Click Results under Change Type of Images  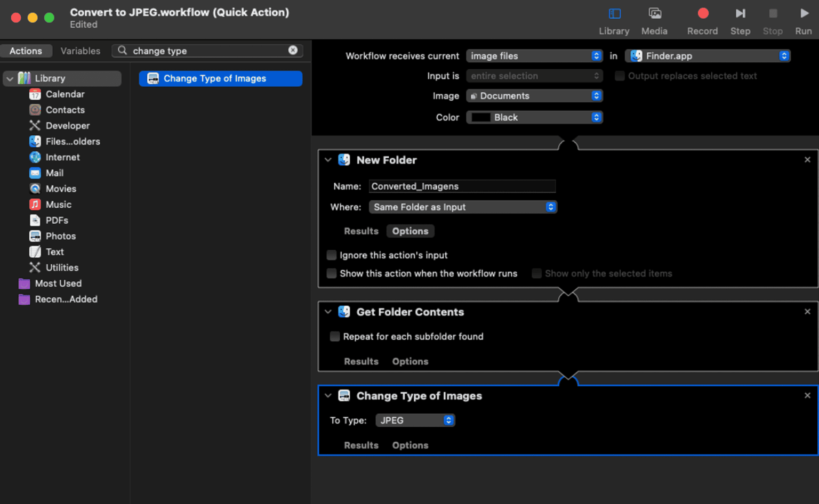pyautogui.click(x=361, y=445)
